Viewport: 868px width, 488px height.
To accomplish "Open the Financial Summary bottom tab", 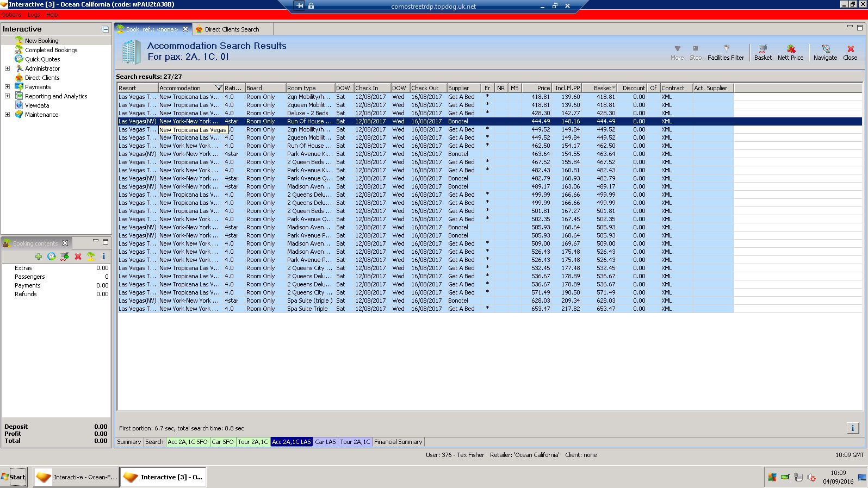I will click(398, 442).
